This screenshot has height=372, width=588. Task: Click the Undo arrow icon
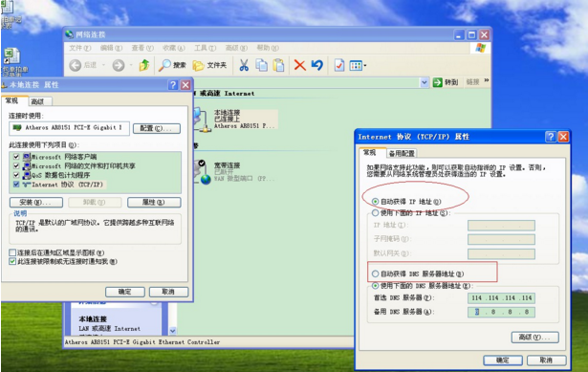pyautogui.click(x=317, y=65)
